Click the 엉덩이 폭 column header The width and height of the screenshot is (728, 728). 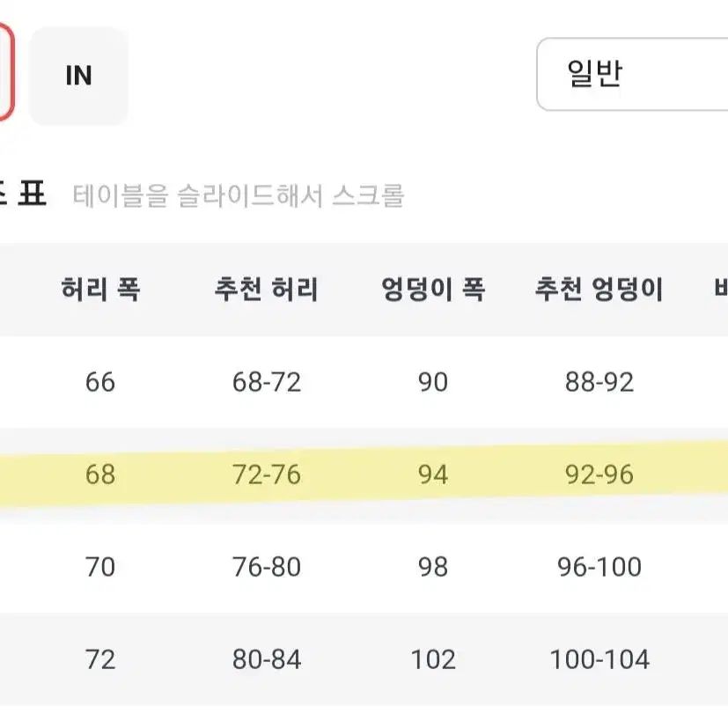coord(433,289)
